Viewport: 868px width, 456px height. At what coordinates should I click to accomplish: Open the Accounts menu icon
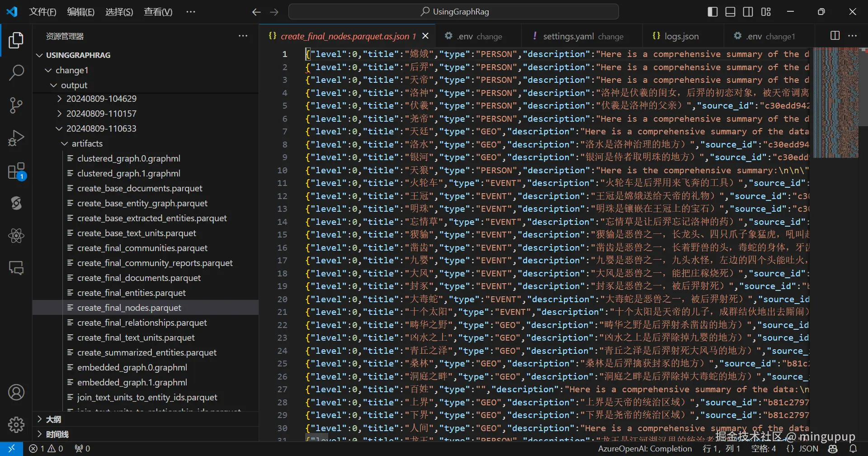coord(16,392)
